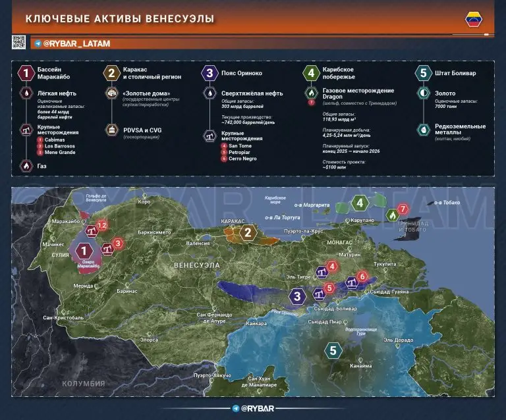Select the red number 6 marker on the map

click(x=362, y=276)
